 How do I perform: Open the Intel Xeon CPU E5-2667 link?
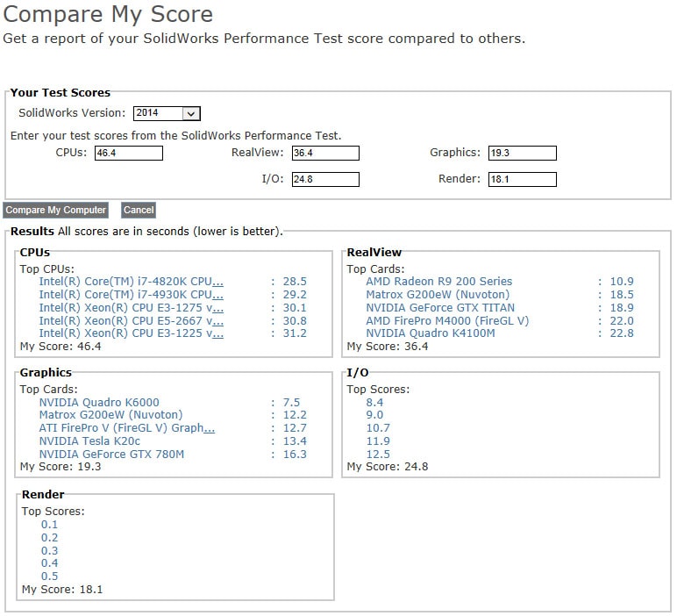click(132, 321)
